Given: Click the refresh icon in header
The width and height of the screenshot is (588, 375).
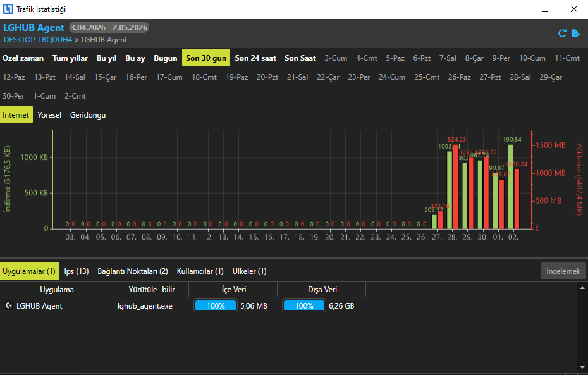Looking at the screenshot, I should coord(562,34).
